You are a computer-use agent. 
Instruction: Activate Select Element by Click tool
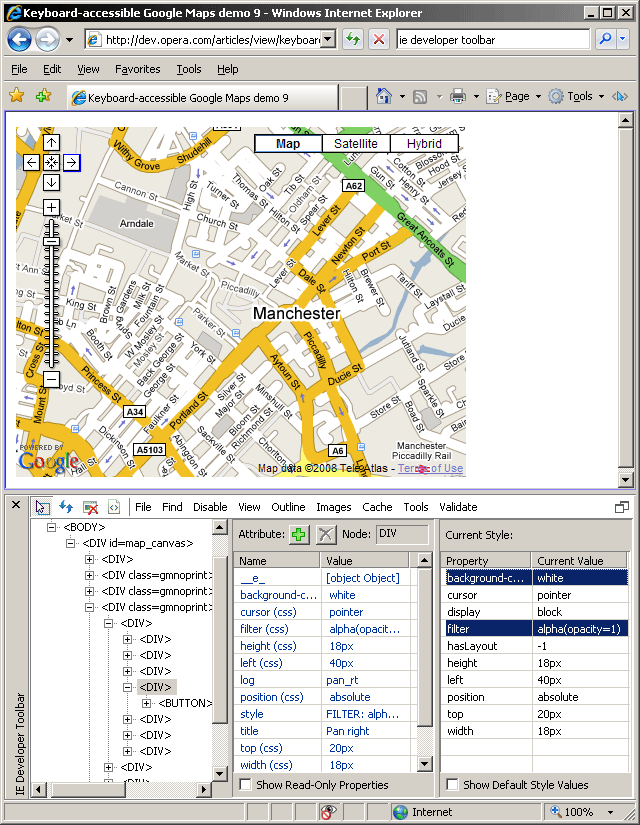42,507
